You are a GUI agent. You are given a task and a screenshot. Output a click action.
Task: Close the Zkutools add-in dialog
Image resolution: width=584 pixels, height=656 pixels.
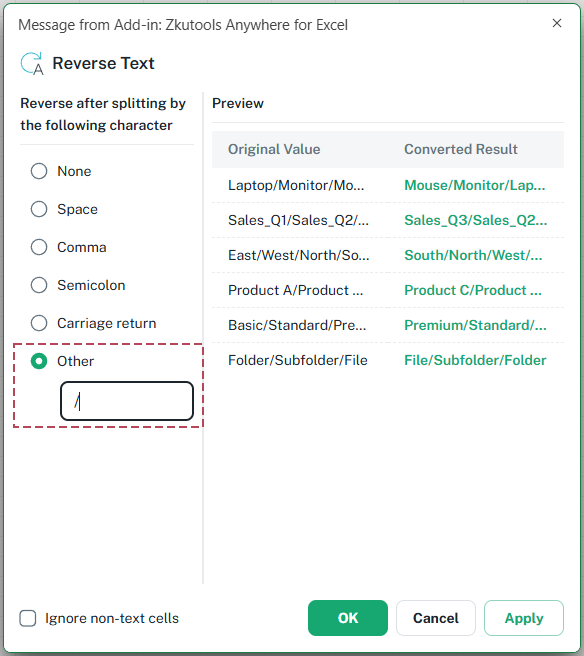point(557,23)
